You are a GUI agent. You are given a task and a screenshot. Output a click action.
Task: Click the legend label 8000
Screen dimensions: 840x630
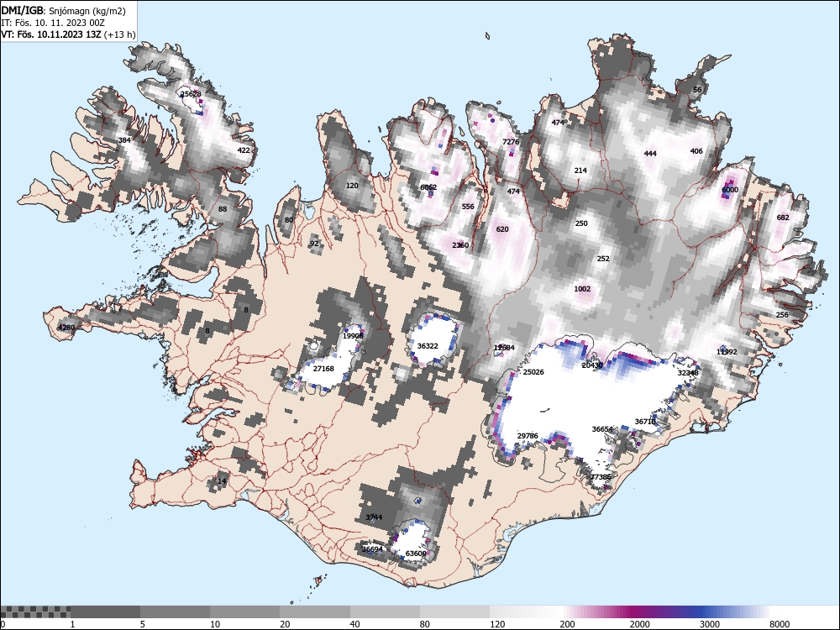click(x=780, y=624)
